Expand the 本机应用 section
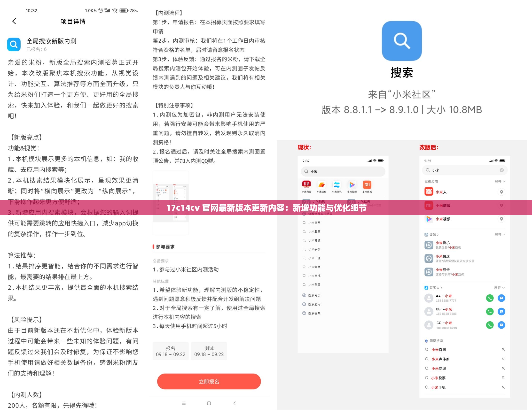532x415 pixels. coord(500,182)
